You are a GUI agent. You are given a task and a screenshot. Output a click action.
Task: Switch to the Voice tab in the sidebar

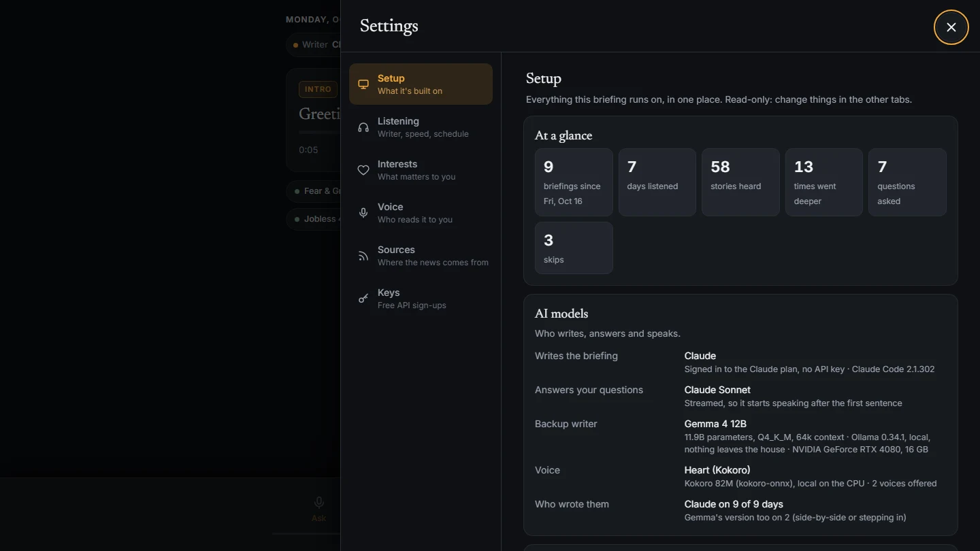[421, 213]
